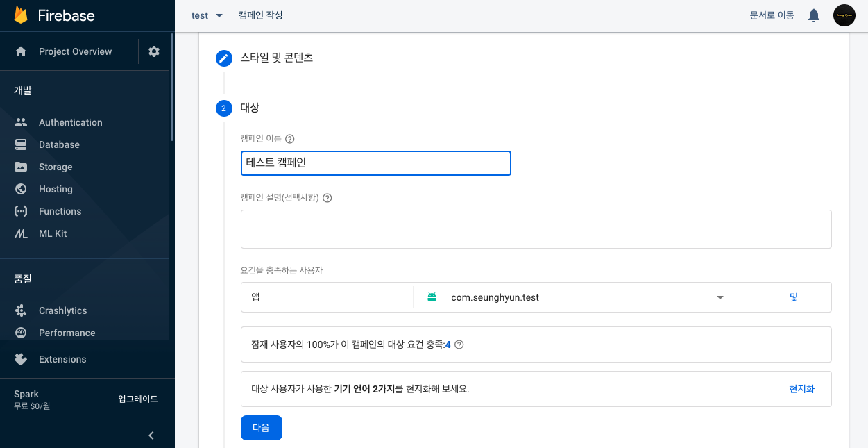Collapse the sidebar with chevron arrow
This screenshot has height=448, width=868.
click(151, 435)
